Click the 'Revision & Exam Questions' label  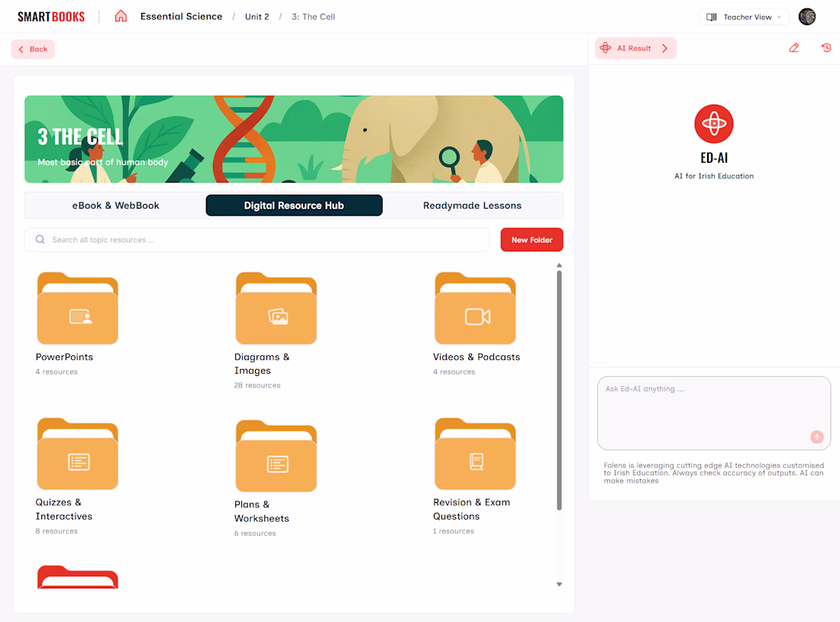[471, 510]
